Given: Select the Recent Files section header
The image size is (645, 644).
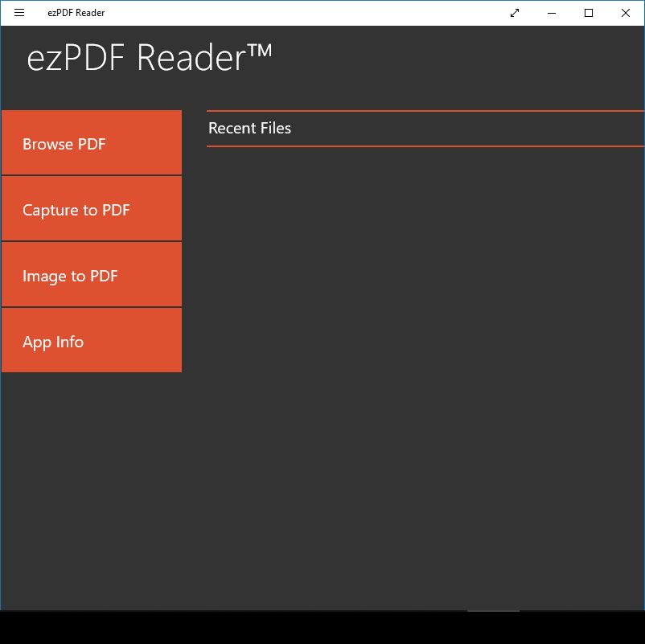Looking at the screenshot, I should click(x=249, y=128).
